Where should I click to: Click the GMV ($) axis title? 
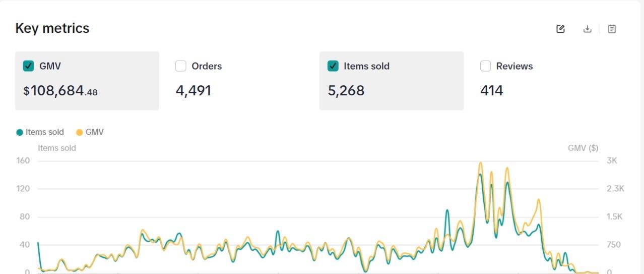click(x=583, y=148)
